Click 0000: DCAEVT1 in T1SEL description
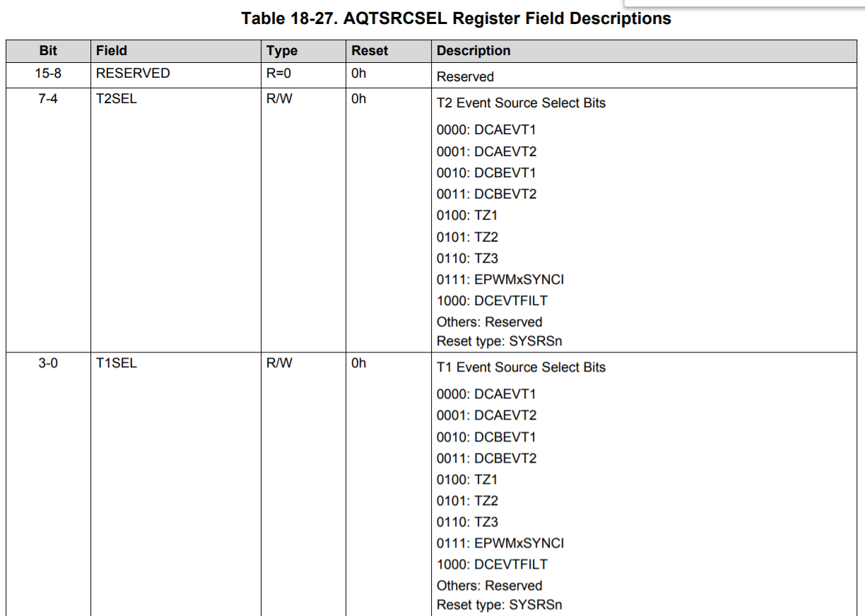This screenshot has height=616, width=865. point(486,394)
